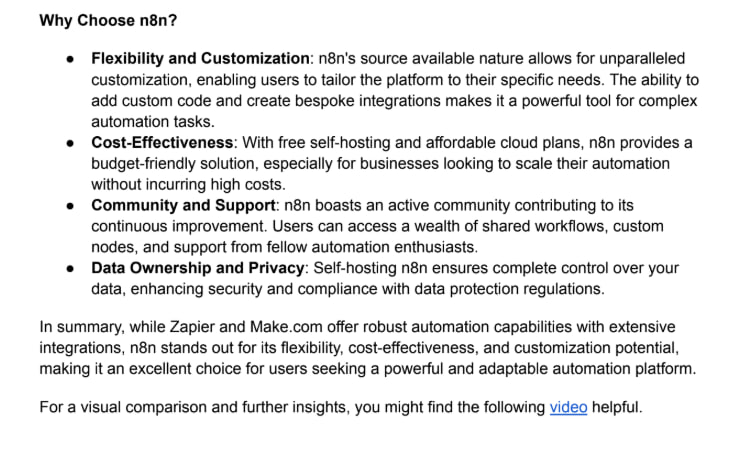Click the bold "Cost-Effectiveness" term
This screenshot has width=740, height=454.
click(x=164, y=142)
